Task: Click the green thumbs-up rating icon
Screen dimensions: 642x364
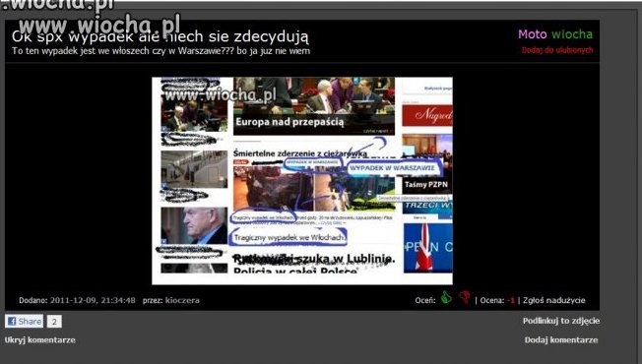Action: 446,297
